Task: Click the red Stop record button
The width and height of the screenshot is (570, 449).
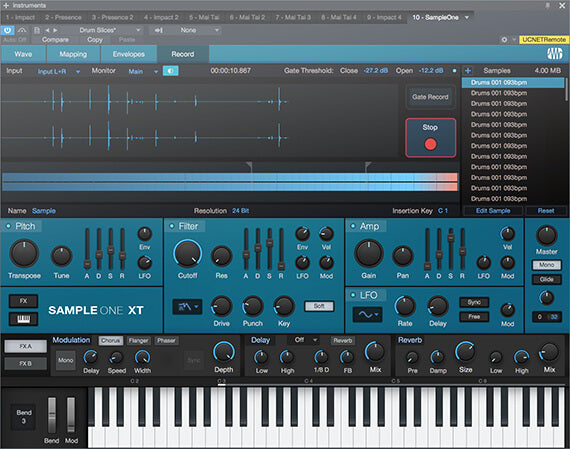Action: [x=430, y=138]
